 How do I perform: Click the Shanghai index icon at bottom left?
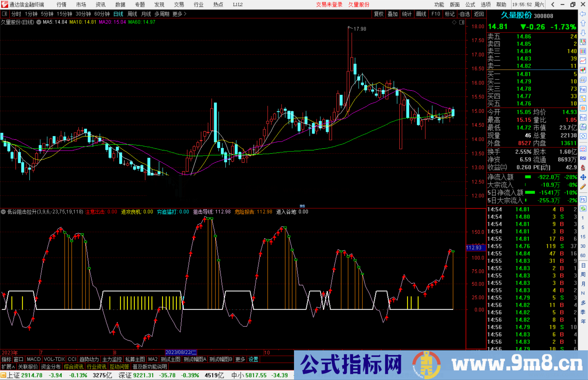[3, 375]
